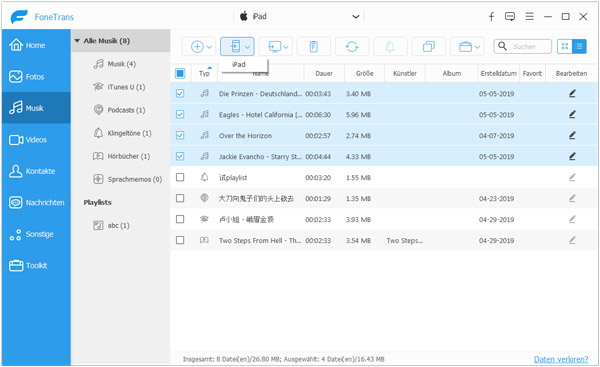Viewport: 600px width, 367px height.
Task: Edit the Jackie Evancho pencil icon
Action: click(x=572, y=156)
